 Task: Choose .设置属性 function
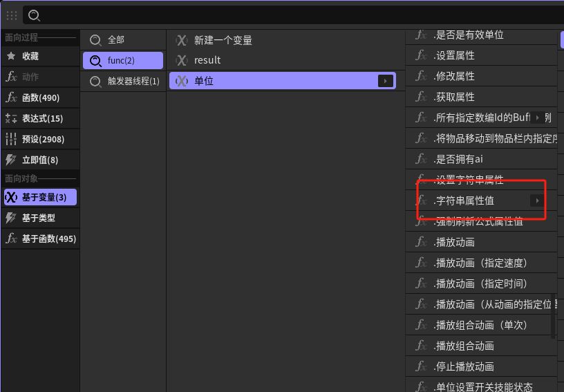[x=481, y=55]
